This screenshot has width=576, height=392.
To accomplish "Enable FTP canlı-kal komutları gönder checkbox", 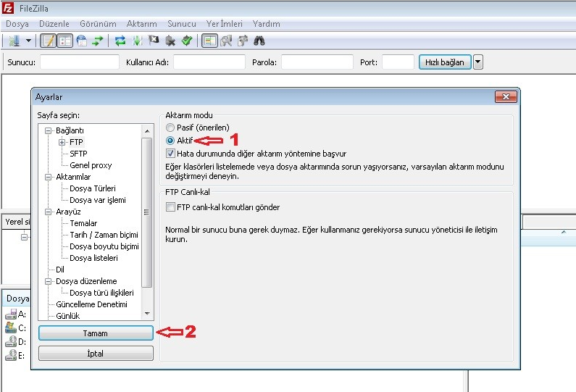I will [170, 207].
